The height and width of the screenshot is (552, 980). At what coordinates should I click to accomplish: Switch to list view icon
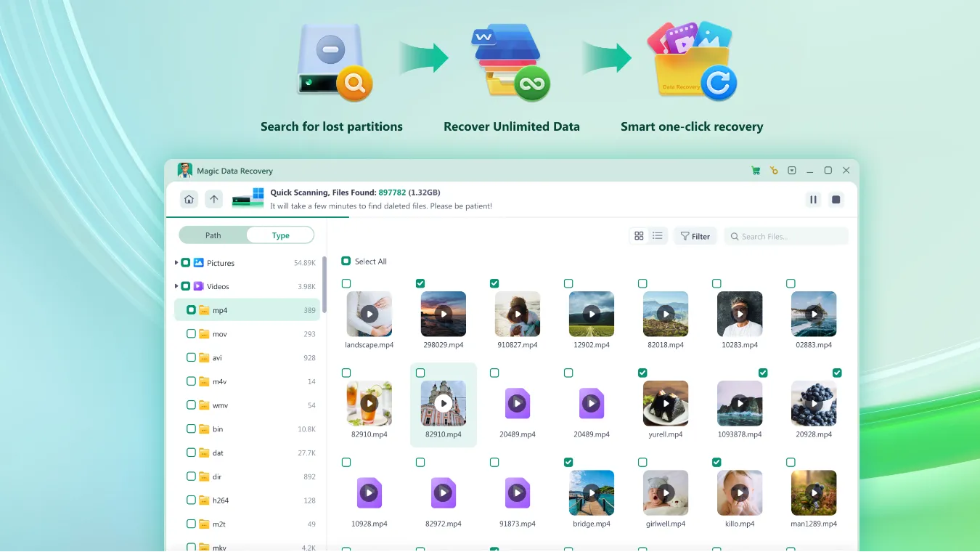[658, 236]
